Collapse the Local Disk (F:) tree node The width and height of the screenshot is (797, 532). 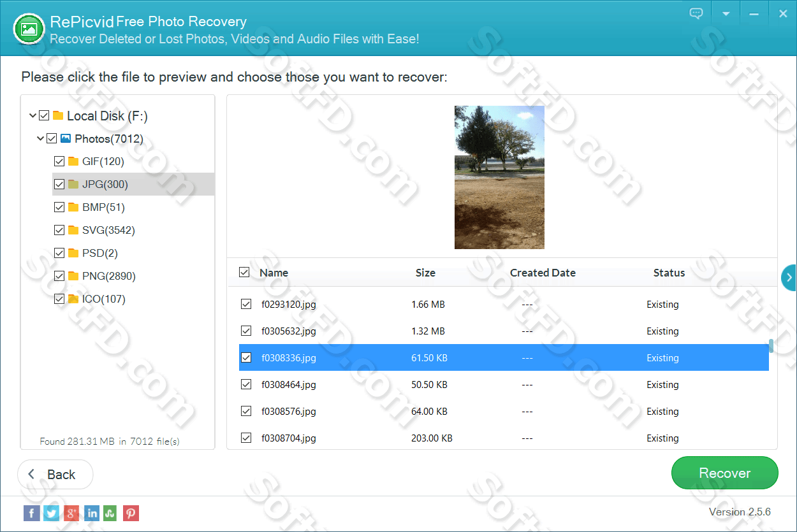pos(33,115)
